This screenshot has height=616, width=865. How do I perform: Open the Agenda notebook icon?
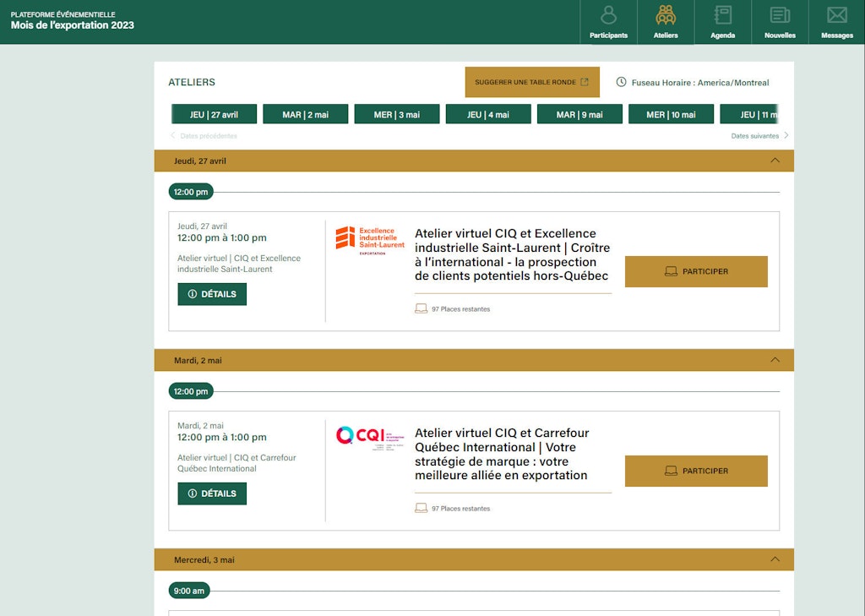pos(722,16)
